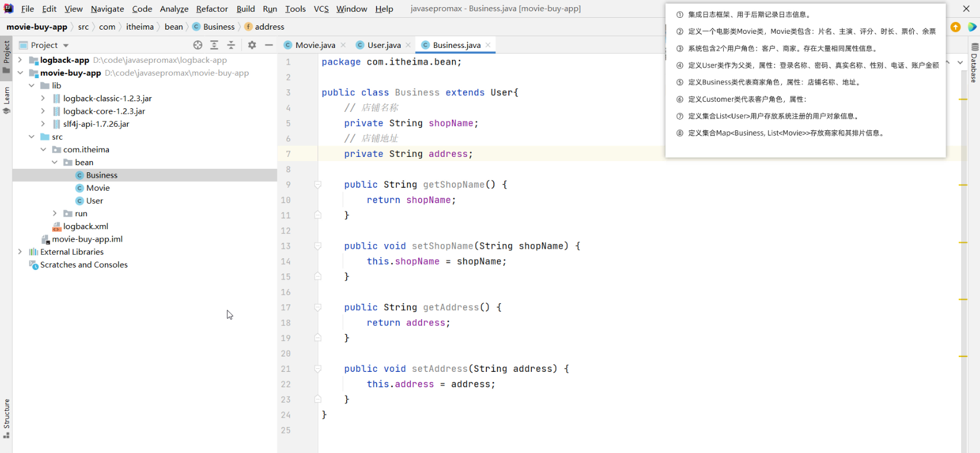Viewport: 980px width, 453px height.
Task: Click line number 13 in gutter
Action: 286,246
